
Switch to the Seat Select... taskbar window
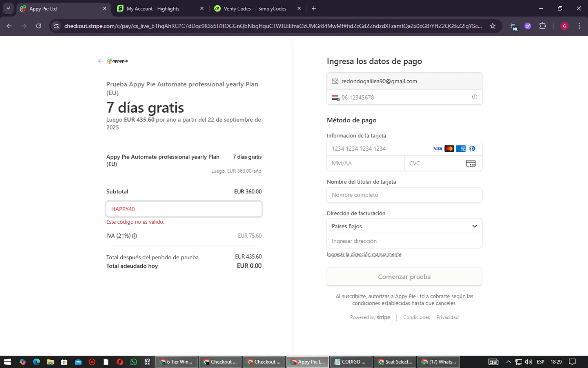click(395, 362)
